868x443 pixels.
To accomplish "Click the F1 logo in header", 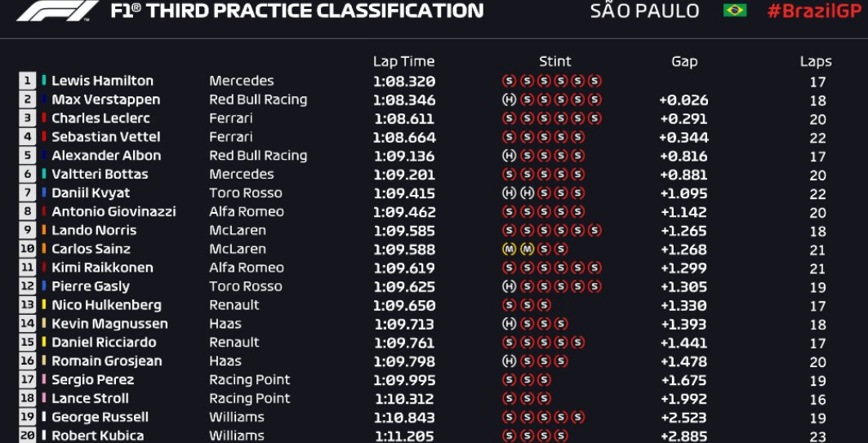I will coord(58,10).
